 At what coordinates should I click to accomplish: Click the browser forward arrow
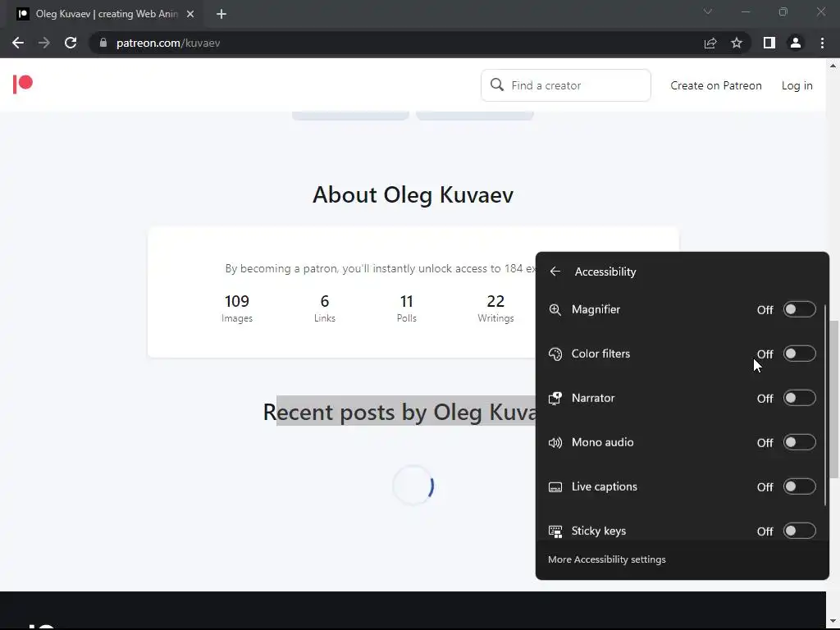pyautogui.click(x=44, y=43)
